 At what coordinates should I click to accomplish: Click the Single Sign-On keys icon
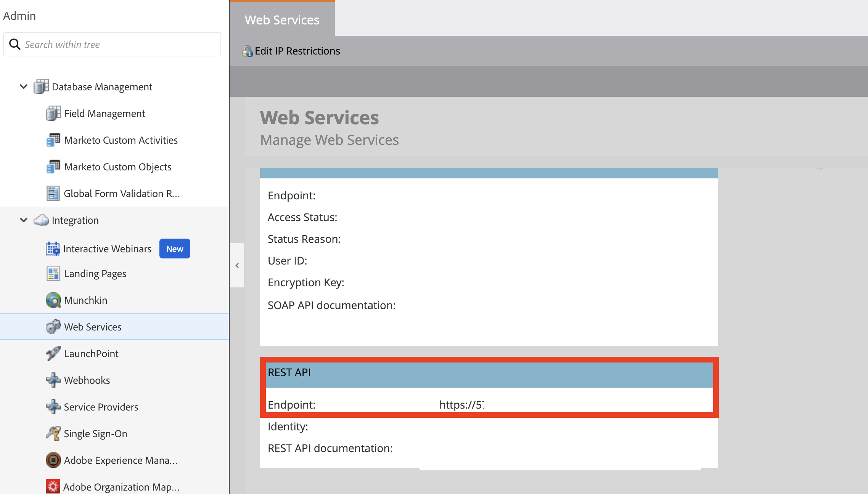point(53,433)
